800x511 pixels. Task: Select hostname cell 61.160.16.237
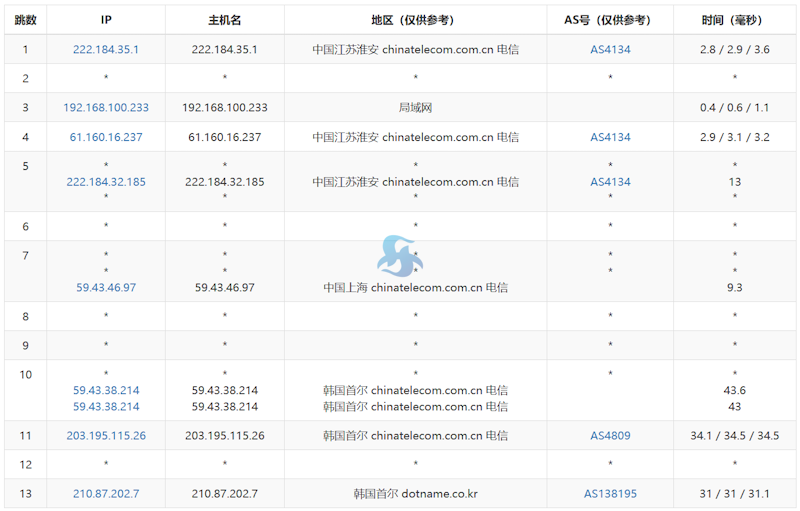pyautogui.click(x=224, y=137)
